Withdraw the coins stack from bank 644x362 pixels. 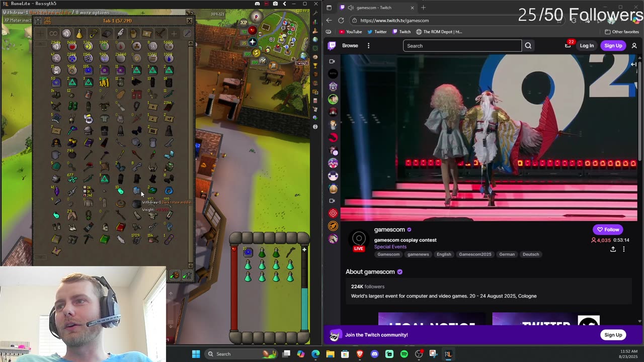104,83
